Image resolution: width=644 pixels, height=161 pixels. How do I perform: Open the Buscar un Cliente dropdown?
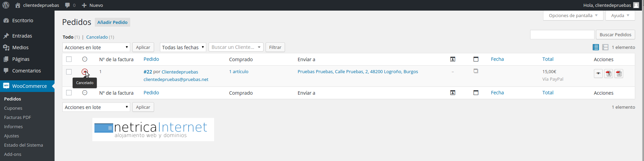pos(236,47)
